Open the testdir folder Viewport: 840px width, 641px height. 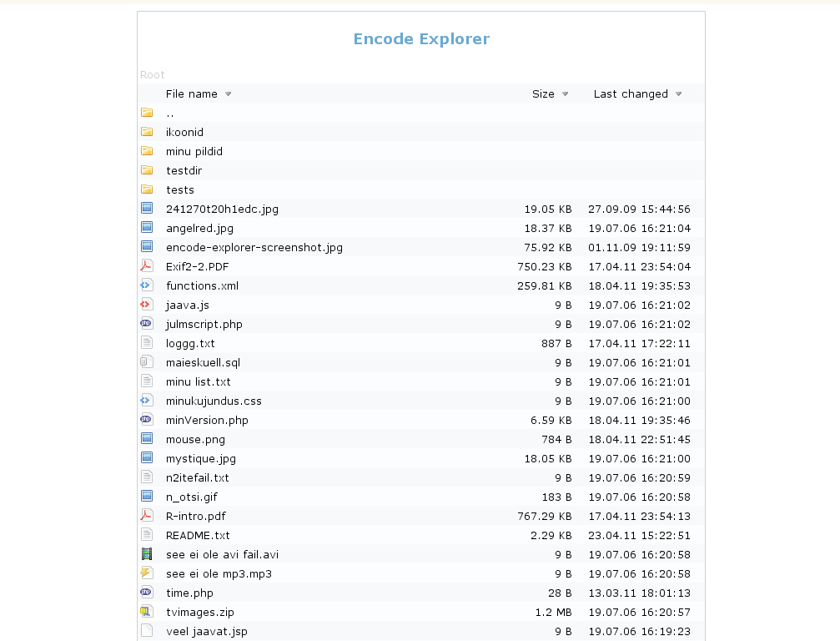click(x=184, y=170)
